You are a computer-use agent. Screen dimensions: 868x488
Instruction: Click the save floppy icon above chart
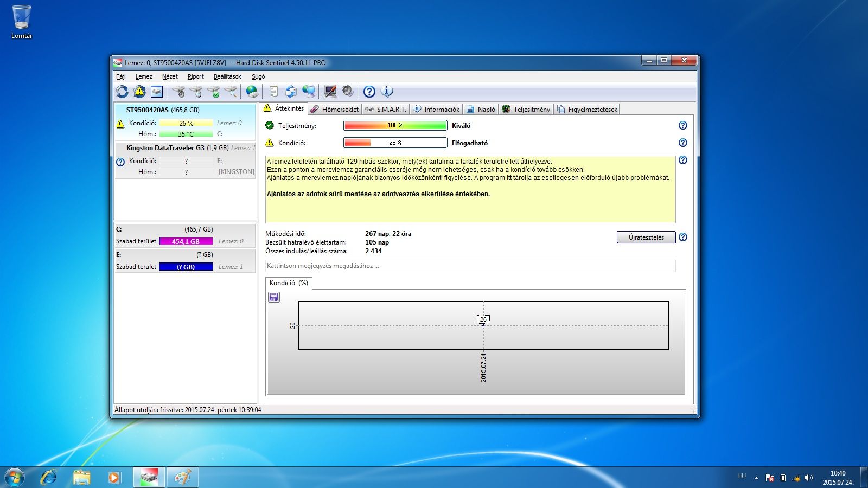click(274, 297)
